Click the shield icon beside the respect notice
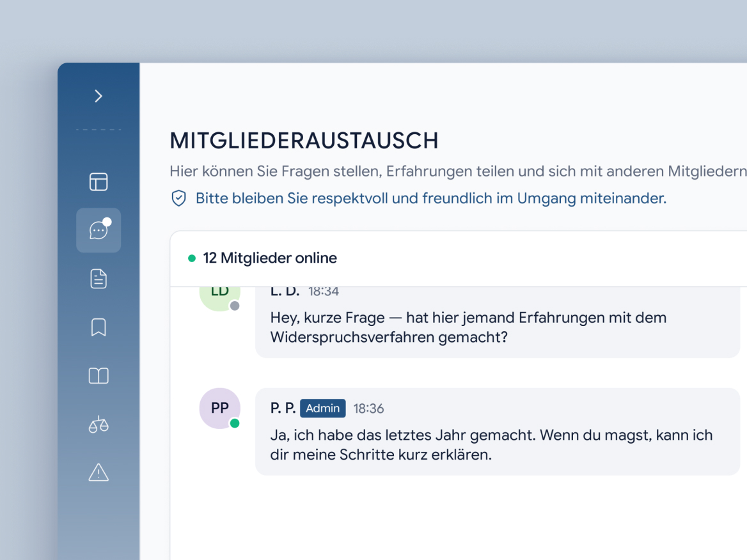Image resolution: width=747 pixels, height=560 pixels. [178, 198]
